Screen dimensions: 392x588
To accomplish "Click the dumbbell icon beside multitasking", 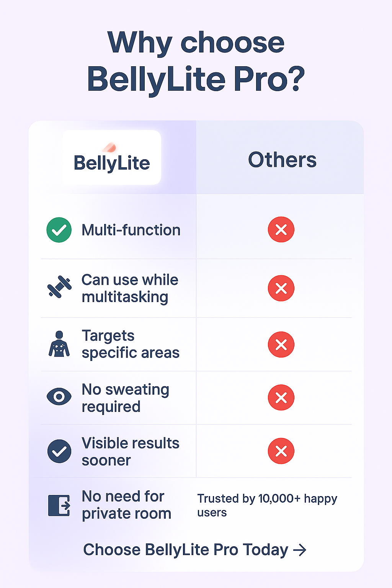I will tap(59, 287).
